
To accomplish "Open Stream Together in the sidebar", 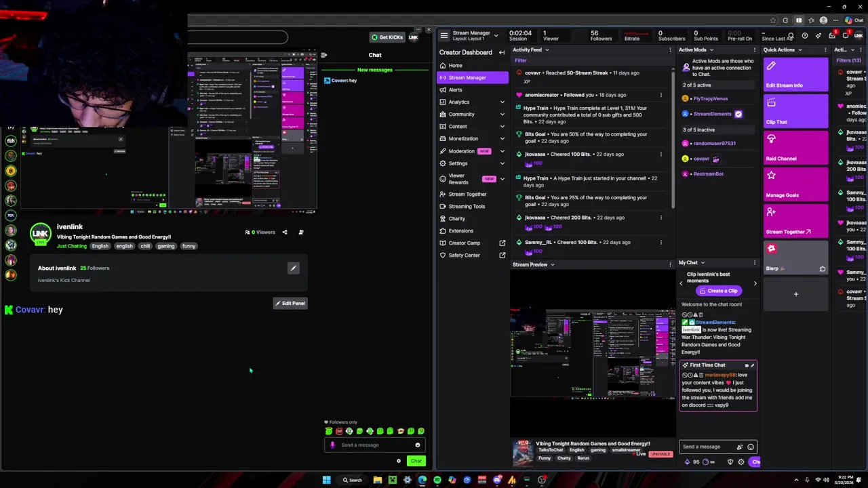I will (x=472, y=194).
